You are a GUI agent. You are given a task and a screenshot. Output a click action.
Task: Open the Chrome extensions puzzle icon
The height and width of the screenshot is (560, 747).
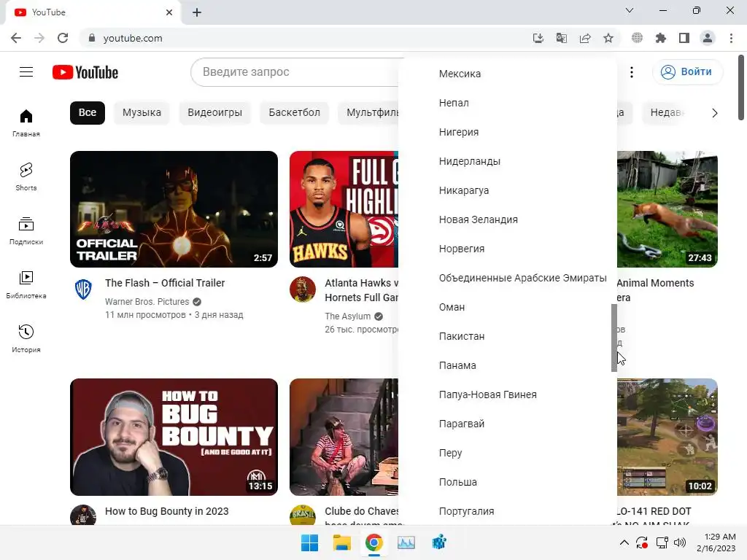point(661,38)
